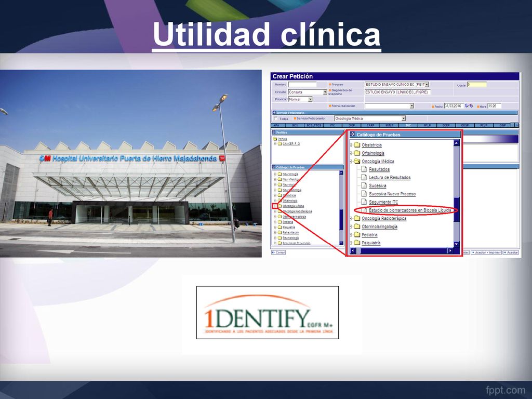Screen dimensions: 532x399
Task: Click the Diagnóstico de sospecha text field
Action: click(x=397, y=92)
